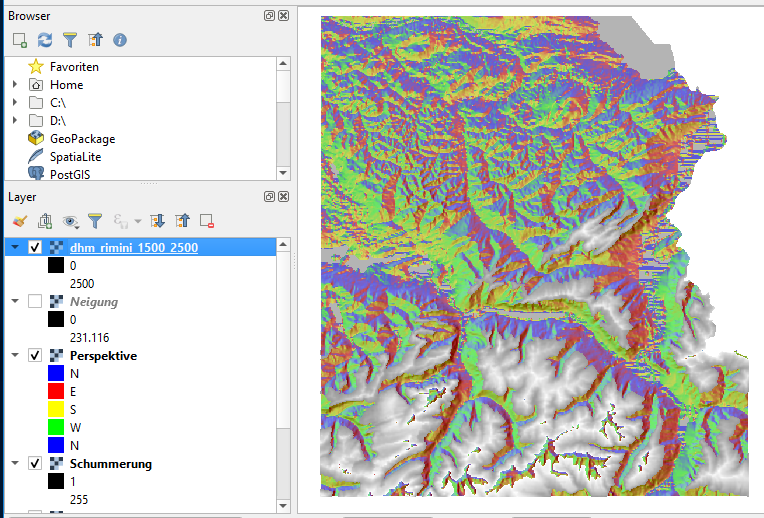764x518 pixels.
Task: Open the layer styling paintbrush tool
Action: (x=20, y=221)
